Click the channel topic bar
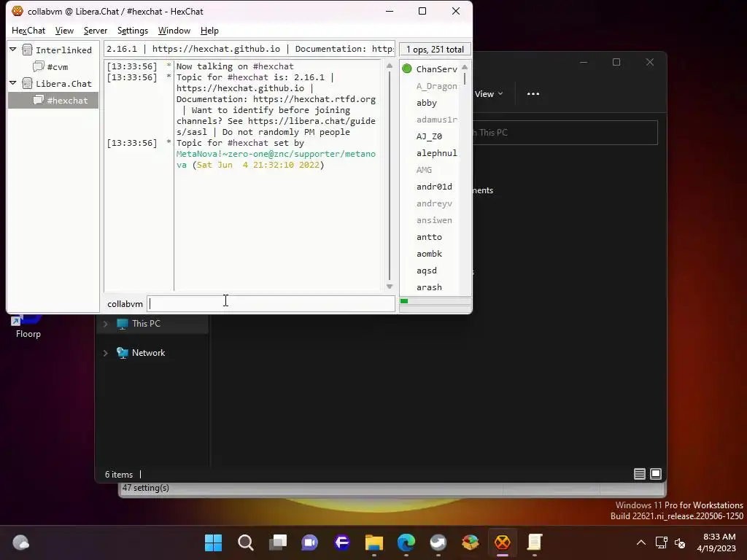Viewport: 747px width, 560px height. click(x=249, y=49)
